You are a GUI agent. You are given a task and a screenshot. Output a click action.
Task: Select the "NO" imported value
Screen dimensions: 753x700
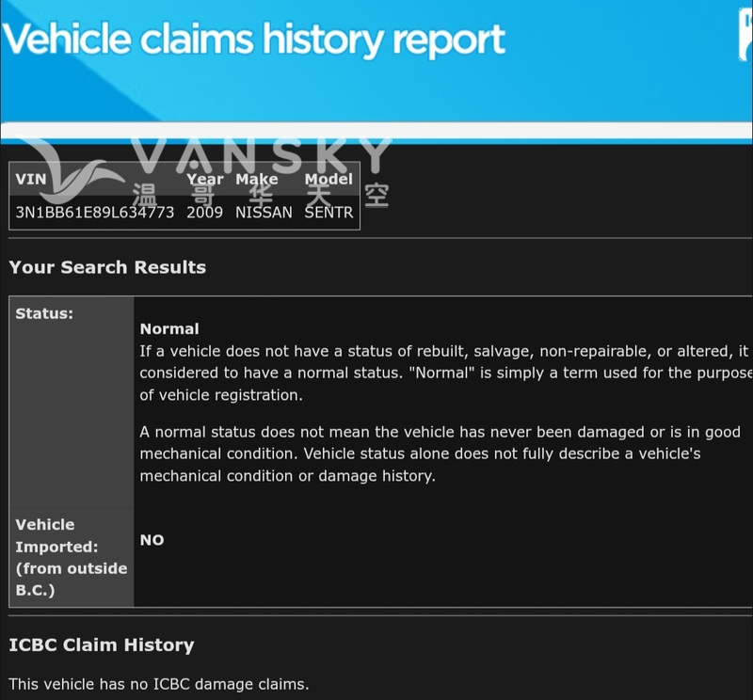pyautogui.click(x=152, y=540)
